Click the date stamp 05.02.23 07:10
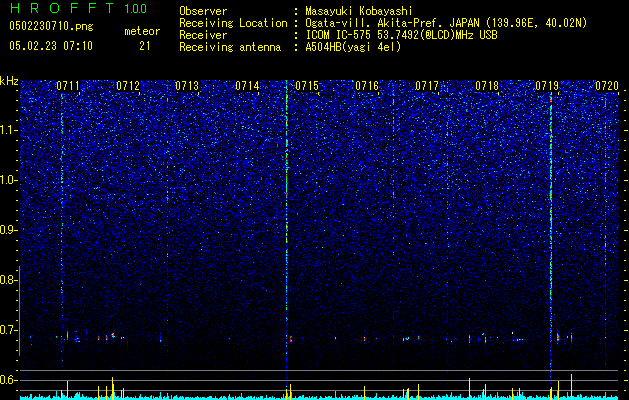 pyautogui.click(x=51, y=46)
